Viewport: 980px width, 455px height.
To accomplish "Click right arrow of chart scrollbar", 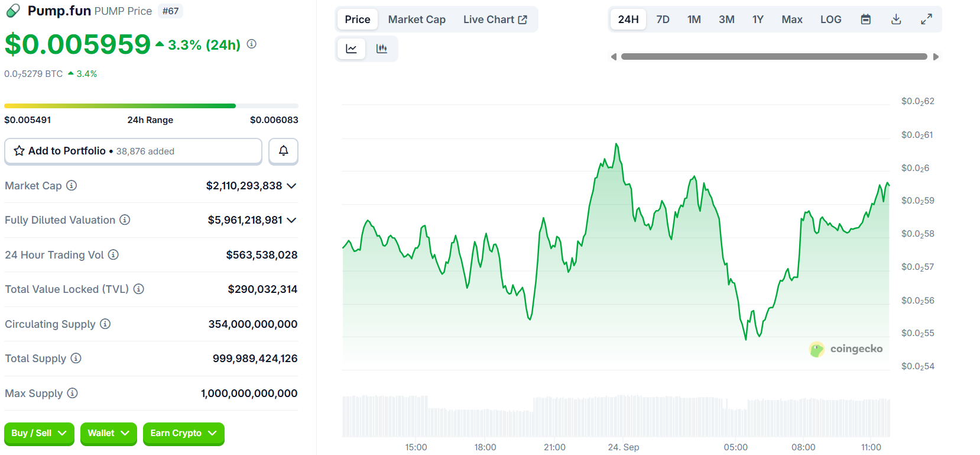I will [936, 57].
